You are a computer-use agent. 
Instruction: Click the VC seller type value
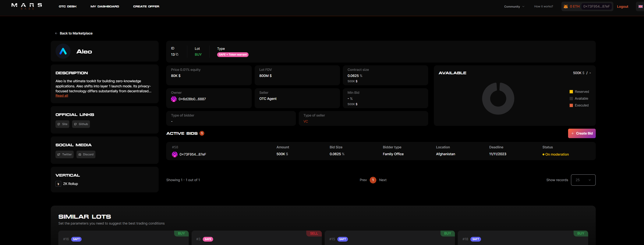[x=306, y=122]
